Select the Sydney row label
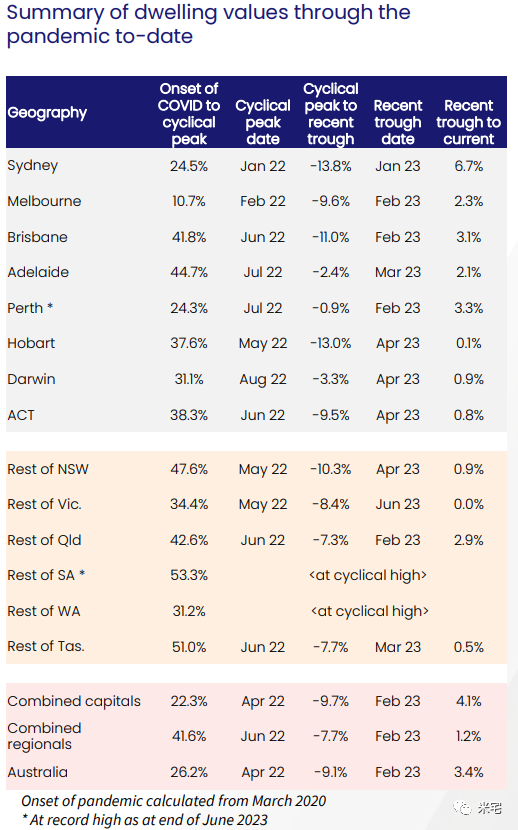The width and height of the screenshot is (518, 830). click(33, 166)
